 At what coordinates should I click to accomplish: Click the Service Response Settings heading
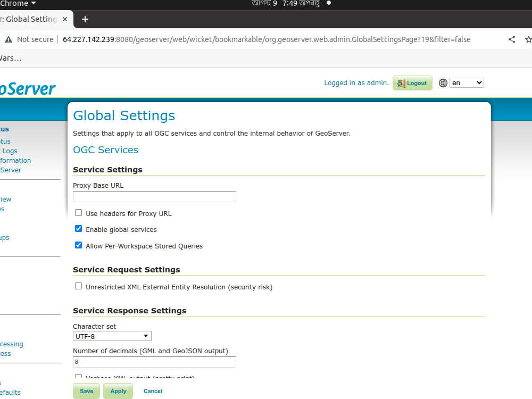pyautogui.click(x=130, y=311)
